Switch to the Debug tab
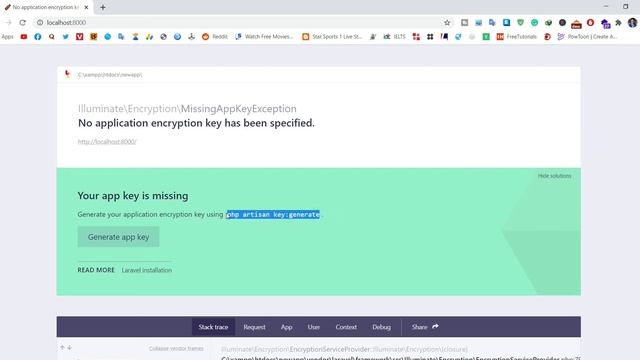The height and width of the screenshot is (360, 640). 381,327
